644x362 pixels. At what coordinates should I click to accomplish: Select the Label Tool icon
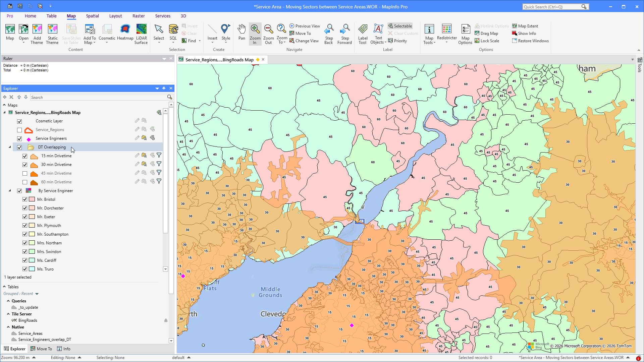tap(363, 34)
